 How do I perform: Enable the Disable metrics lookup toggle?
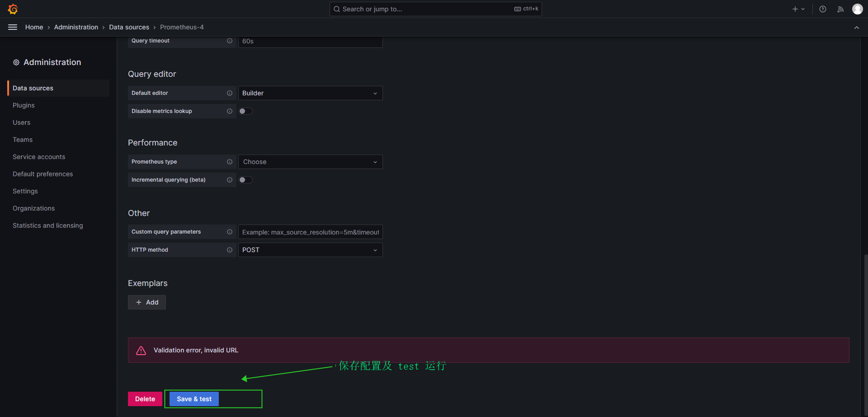pos(245,111)
